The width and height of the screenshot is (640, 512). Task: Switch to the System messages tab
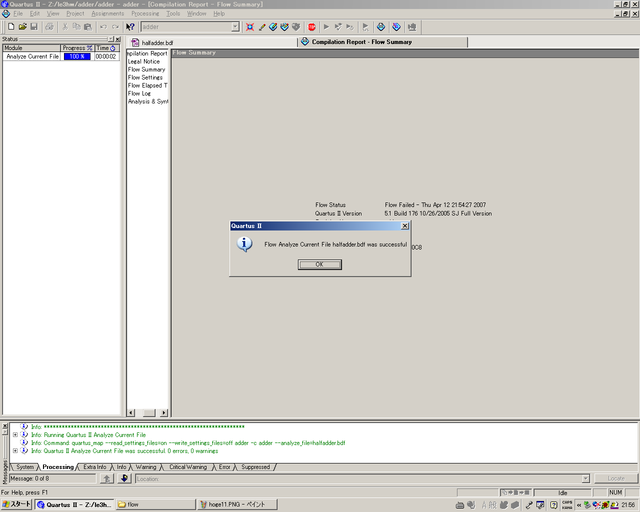[x=25, y=467]
